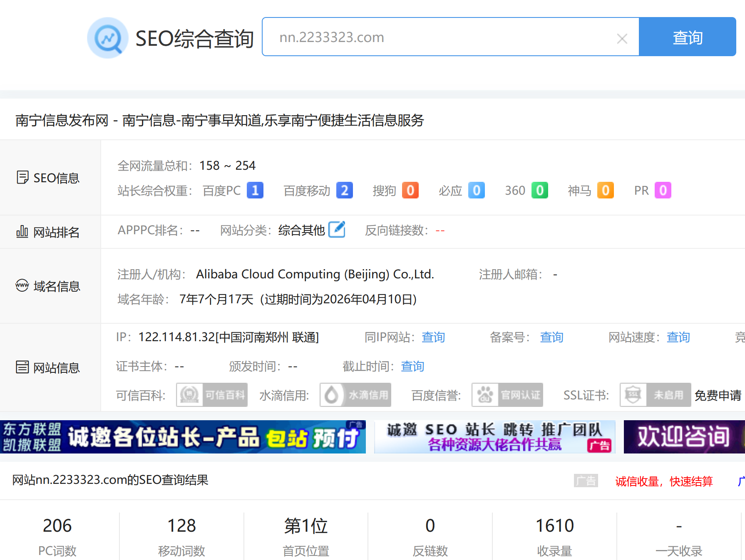Click the 百度PC weight badge
This screenshot has height=560, width=745.
255,191
